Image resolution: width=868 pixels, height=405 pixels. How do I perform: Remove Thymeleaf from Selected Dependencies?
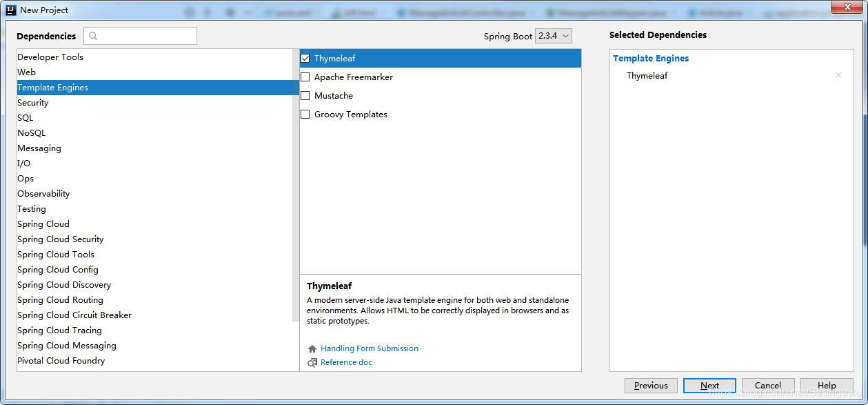pyautogui.click(x=838, y=75)
